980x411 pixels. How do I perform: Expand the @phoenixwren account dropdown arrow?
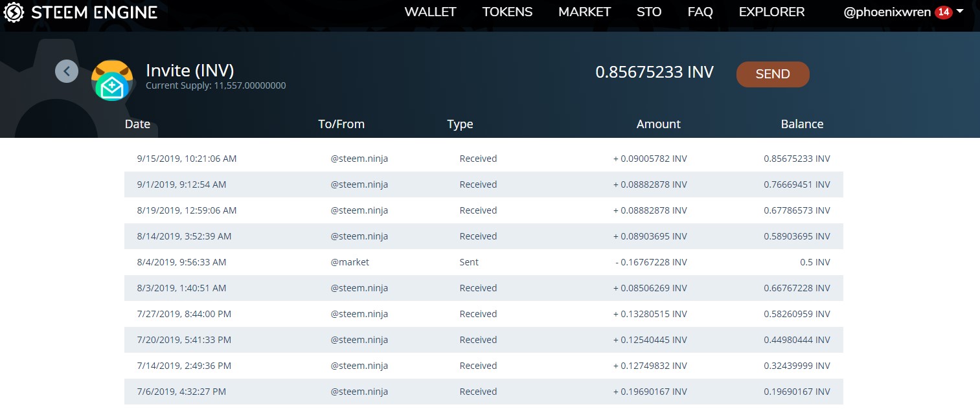pos(960,12)
